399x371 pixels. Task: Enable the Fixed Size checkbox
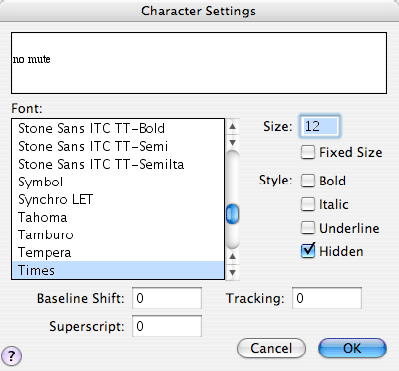click(307, 152)
